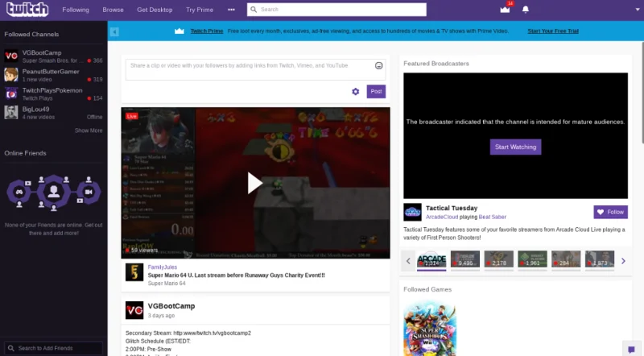The image size is (644, 356).
Task: Select featured thumbnail with 284 viewers
Action: pos(566,259)
